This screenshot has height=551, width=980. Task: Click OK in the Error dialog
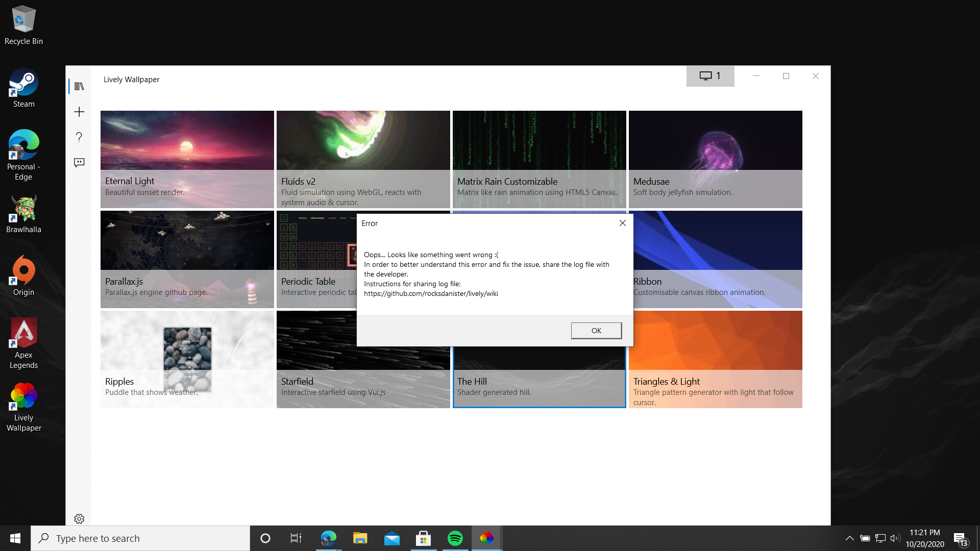pos(596,331)
